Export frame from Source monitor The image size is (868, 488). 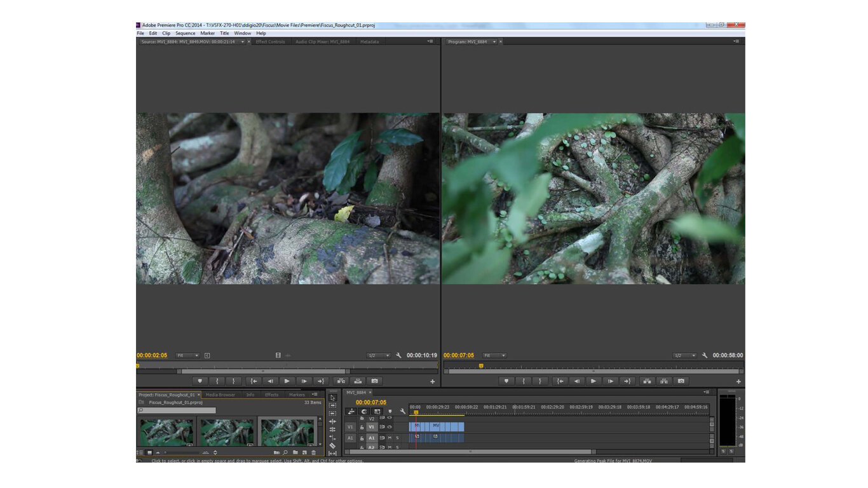click(x=375, y=381)
